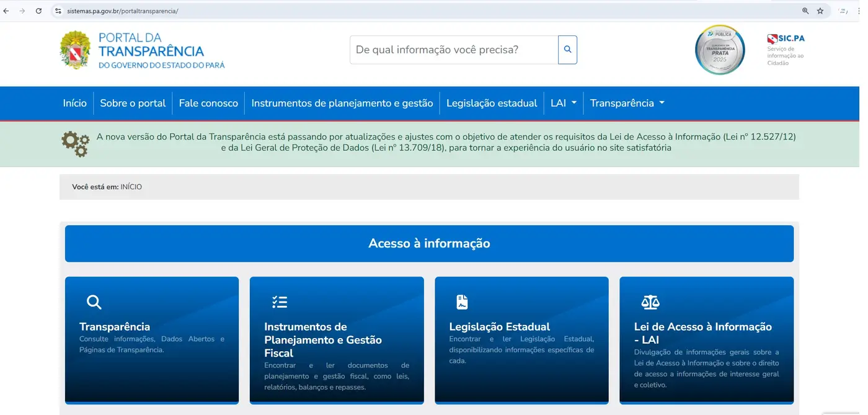This screenshot has height=415, width=868.
Task: View site information next to the URL
Action: pos(58,11)
